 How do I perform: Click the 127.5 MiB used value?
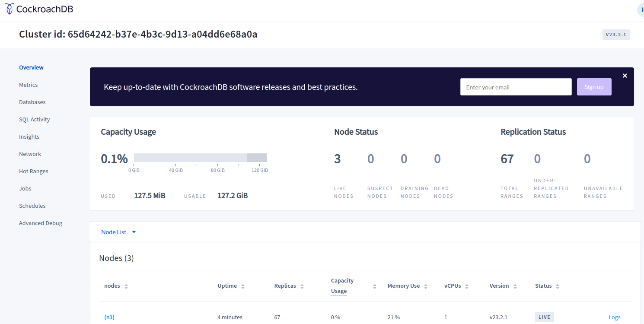(150, 196)
